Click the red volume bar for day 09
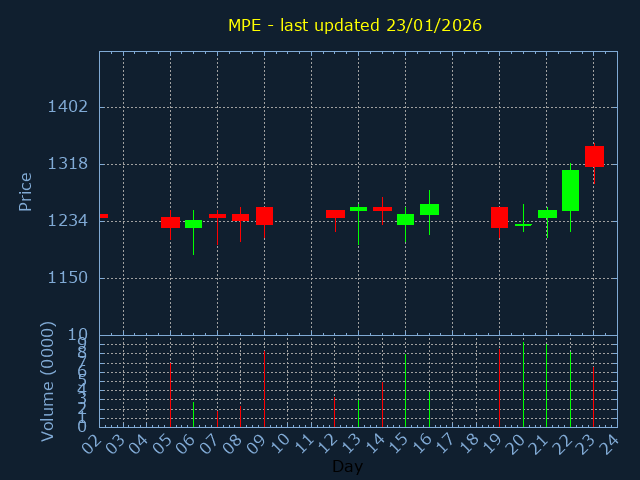640x480 pixels. coord(264,389)
